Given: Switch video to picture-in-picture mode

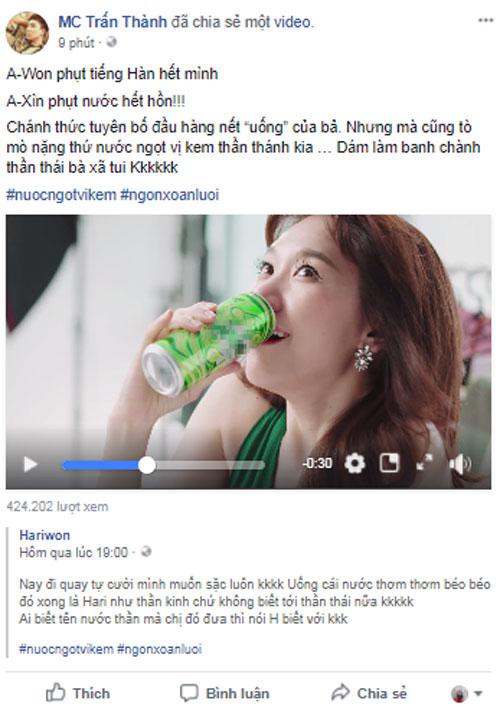Looking at the screenshot, I should click(x=390, y=463).
